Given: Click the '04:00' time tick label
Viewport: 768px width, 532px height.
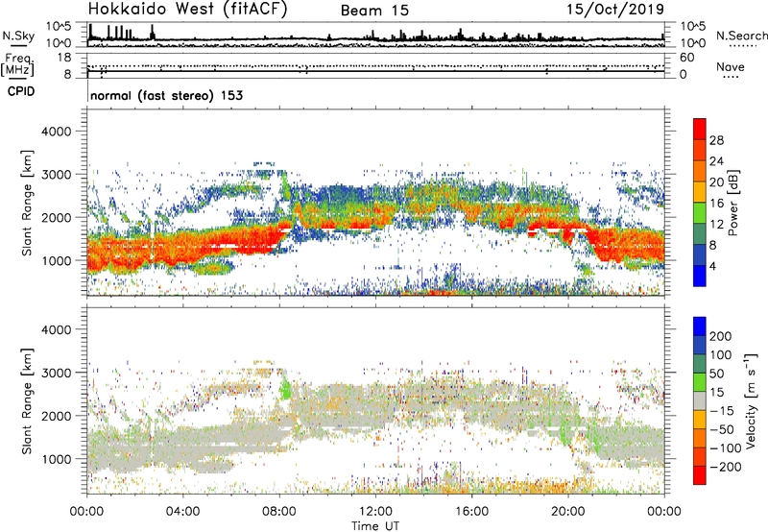Looking at the screenshot, I should click(x=182, y=512).
